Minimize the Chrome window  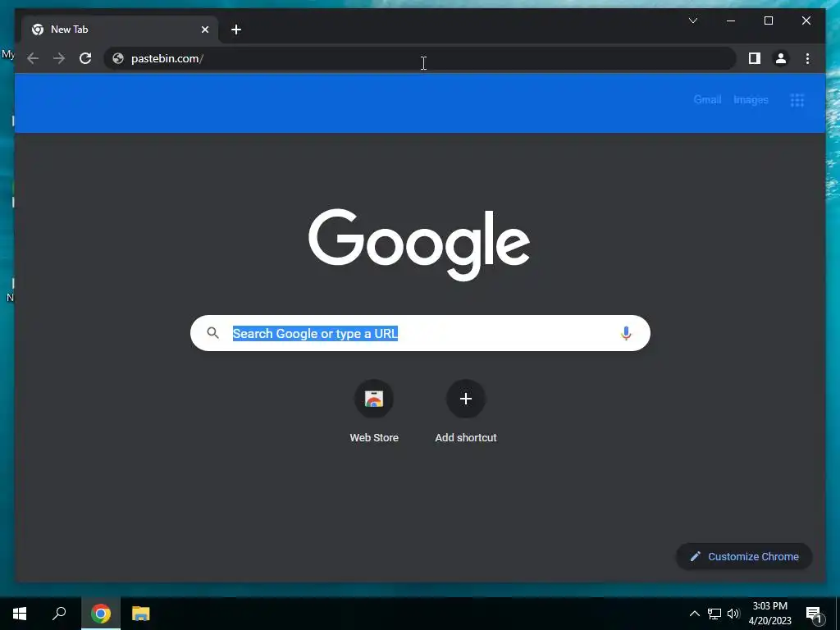tap(731, 21)
